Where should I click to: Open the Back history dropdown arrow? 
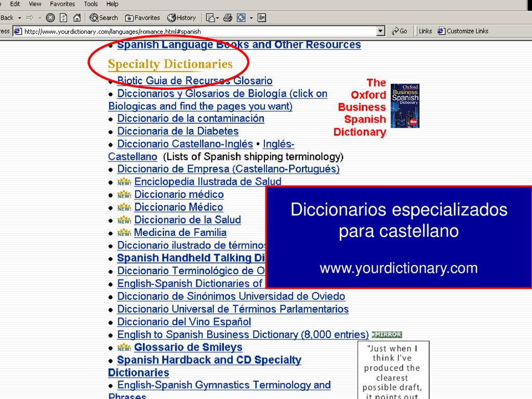[20, 18]
